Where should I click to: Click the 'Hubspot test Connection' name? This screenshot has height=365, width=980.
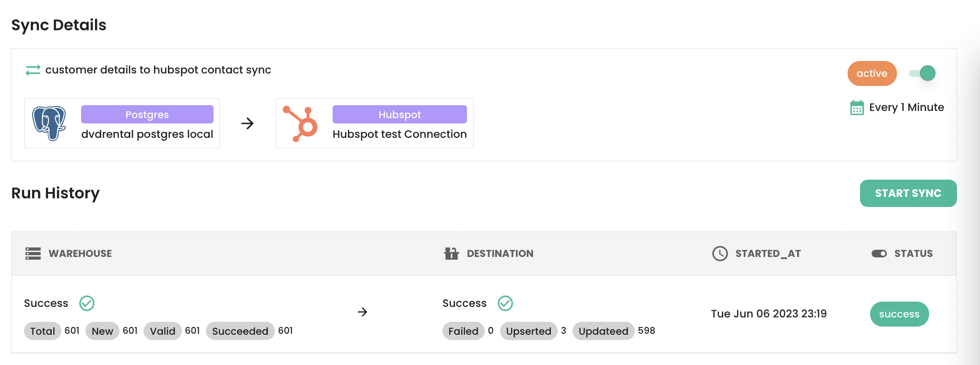point(400,134)
